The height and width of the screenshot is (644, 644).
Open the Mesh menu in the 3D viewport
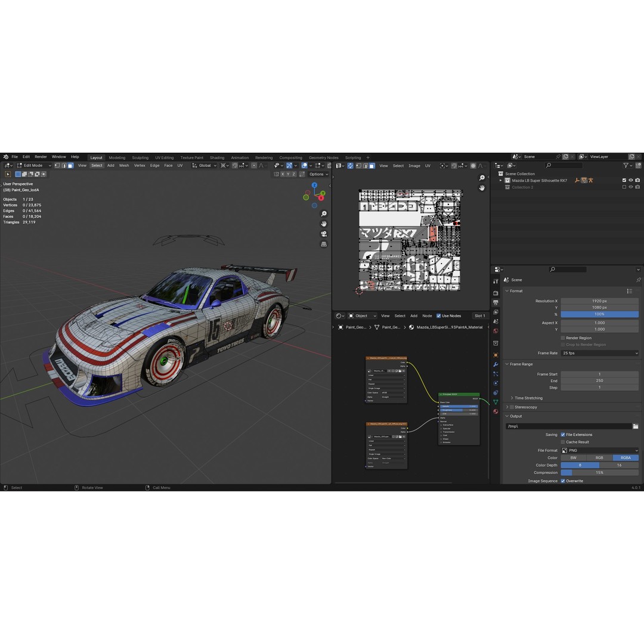click(124, 166)
